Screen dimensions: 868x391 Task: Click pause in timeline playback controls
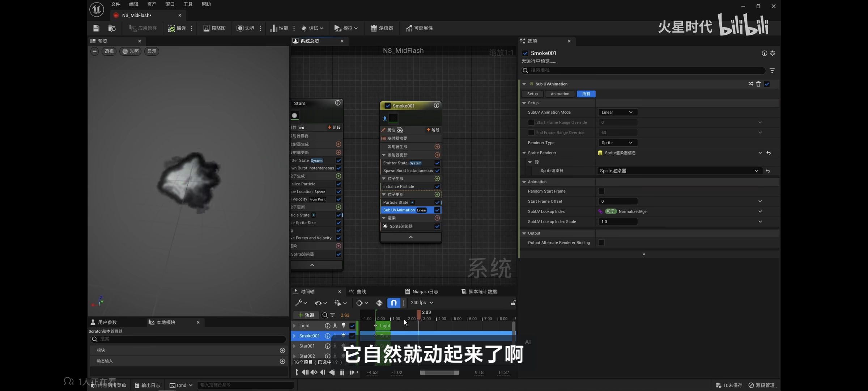(x=342, y=373)
